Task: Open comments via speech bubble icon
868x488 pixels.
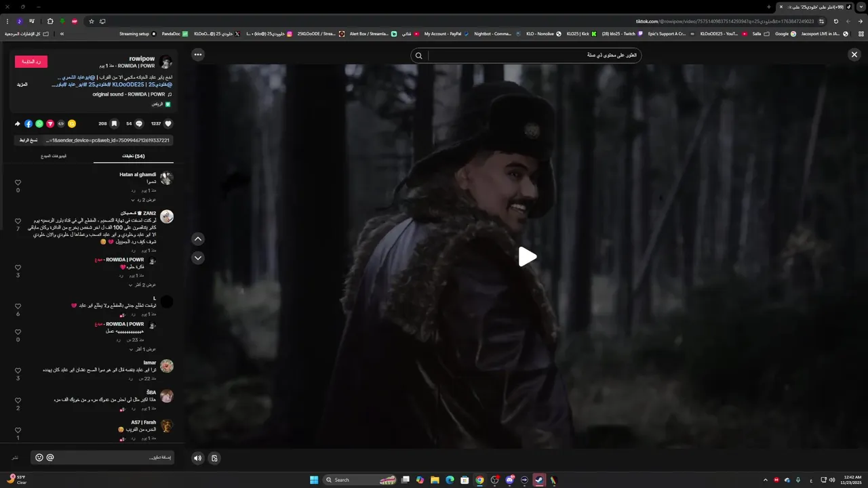Action: (139, 124)
